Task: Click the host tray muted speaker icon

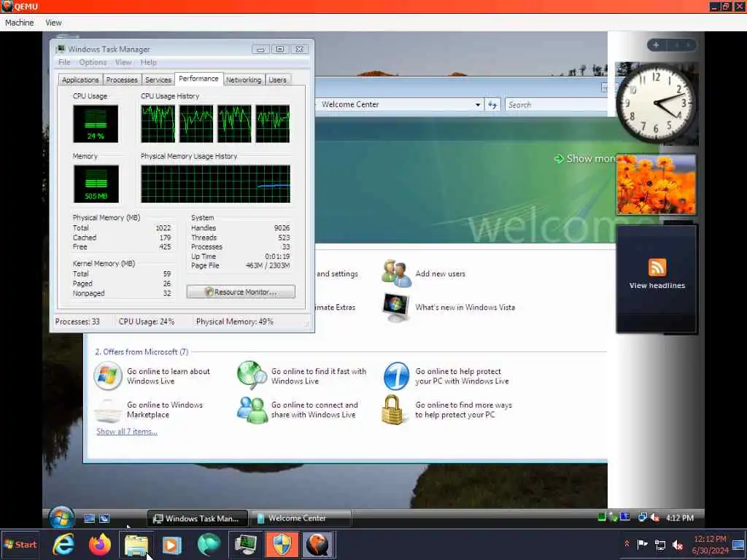Action: pos(678,545)
